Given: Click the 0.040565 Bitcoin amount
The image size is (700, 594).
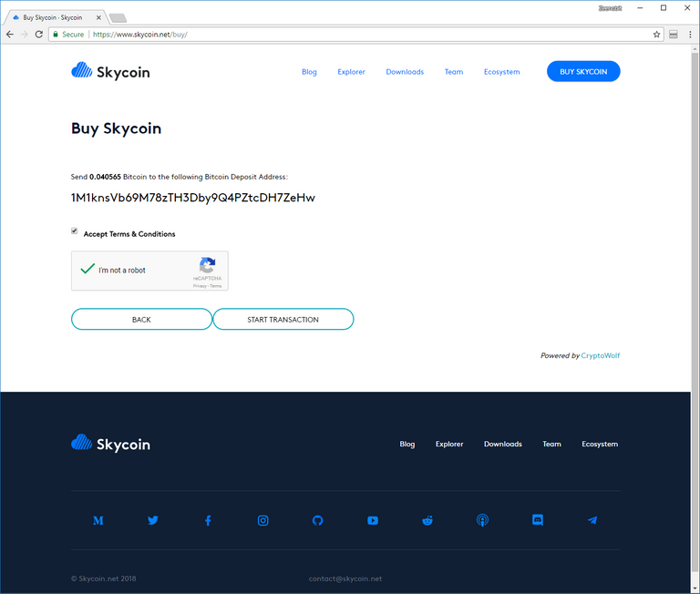Looking at the screenshot, I should coord(105,177).
